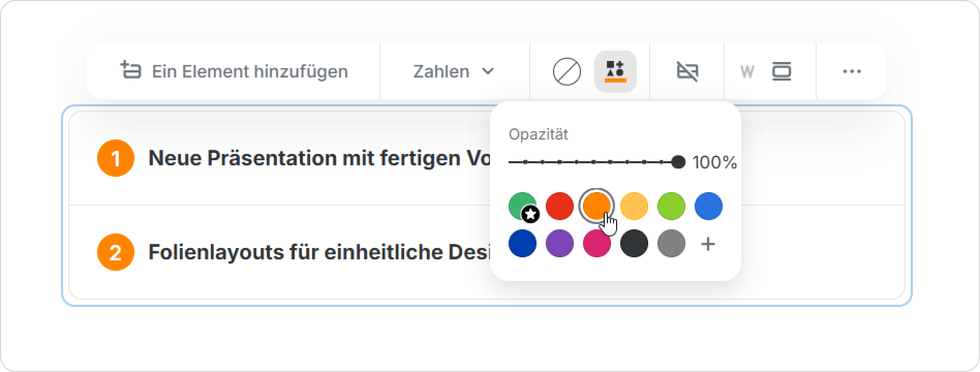The image size is (980, 372).
Task: Open the shape color icon button
Action: click(615, 71)
